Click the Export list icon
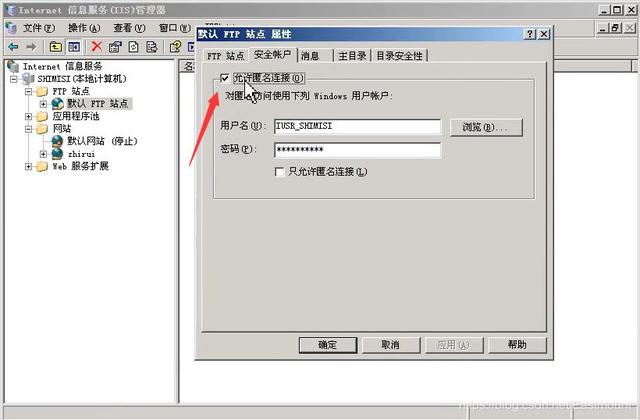Image resolution: width=640 pixels, height=420 pixels. [151, 47]
